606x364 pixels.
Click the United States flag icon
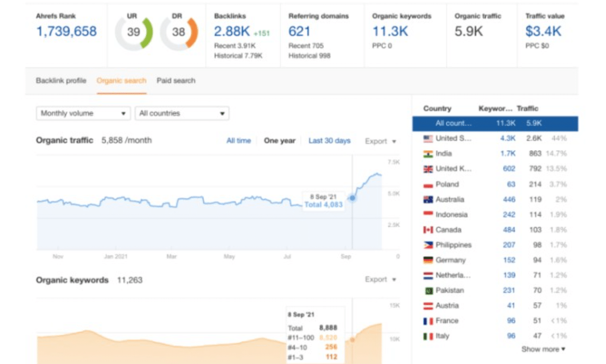tap(428, 139)
